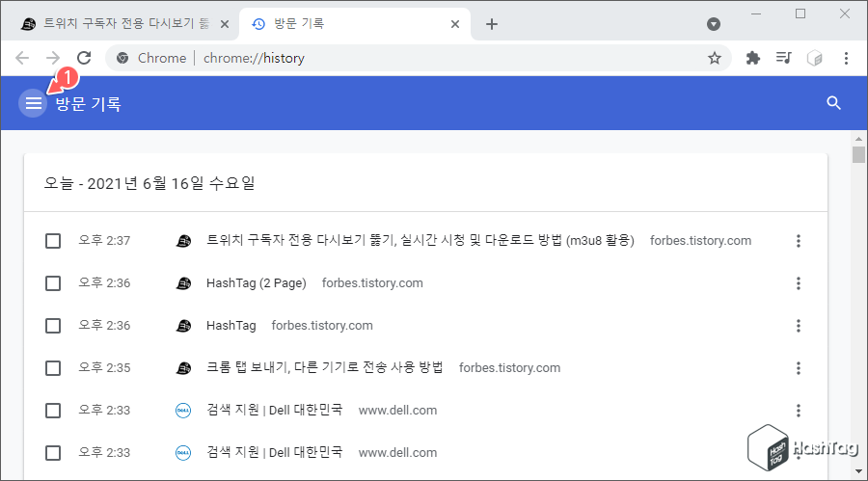Click the favicon of HashTag (2 Page) entry

[183, 283]
